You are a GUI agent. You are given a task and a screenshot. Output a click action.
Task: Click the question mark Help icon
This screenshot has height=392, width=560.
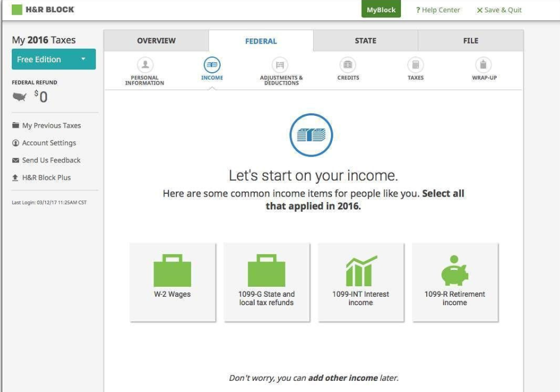click(418, 10)
